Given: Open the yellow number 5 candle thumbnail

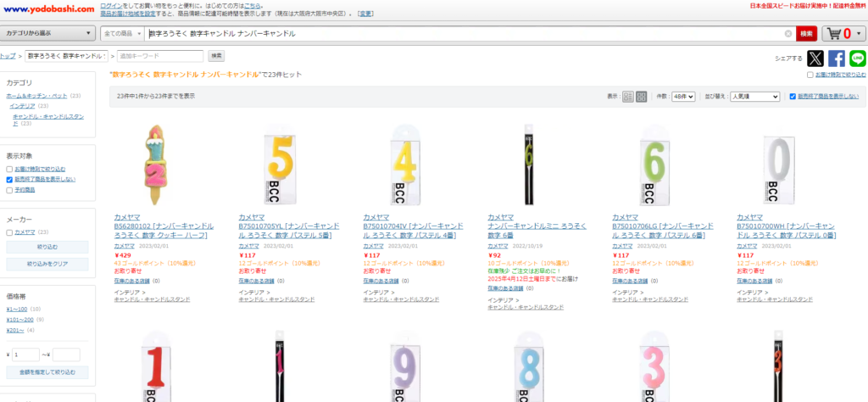Looking at the screenshot, I should 281,165.
